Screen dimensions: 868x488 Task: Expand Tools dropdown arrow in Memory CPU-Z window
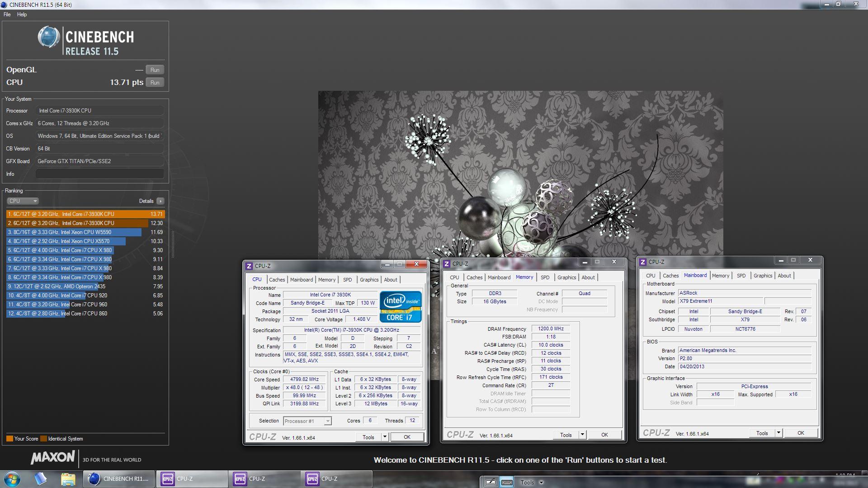(582, 435)
